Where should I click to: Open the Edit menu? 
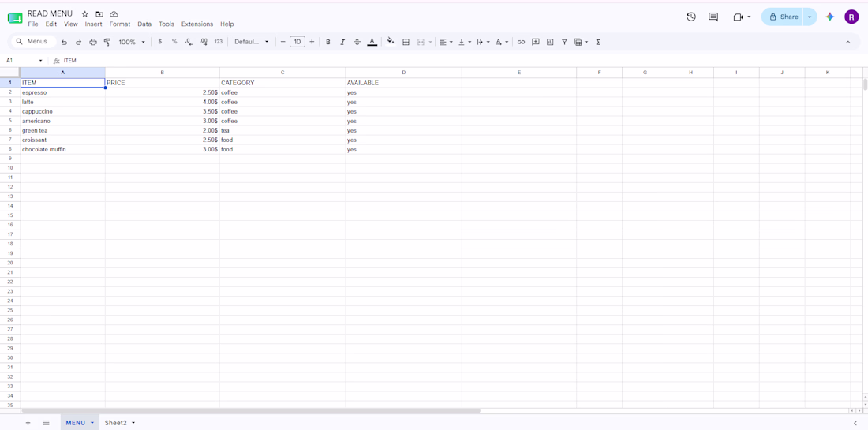tap(51, 24)
